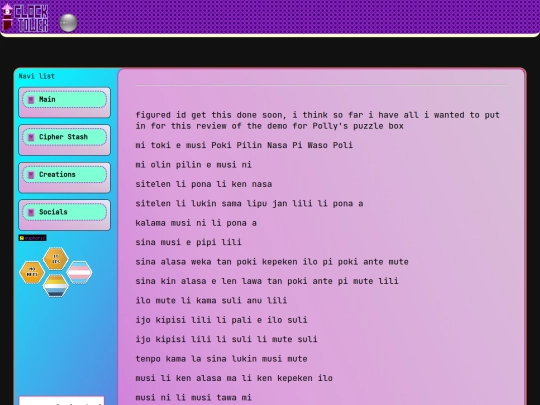
Task: Click the grey sphere button in header
Action: (68, 23)
